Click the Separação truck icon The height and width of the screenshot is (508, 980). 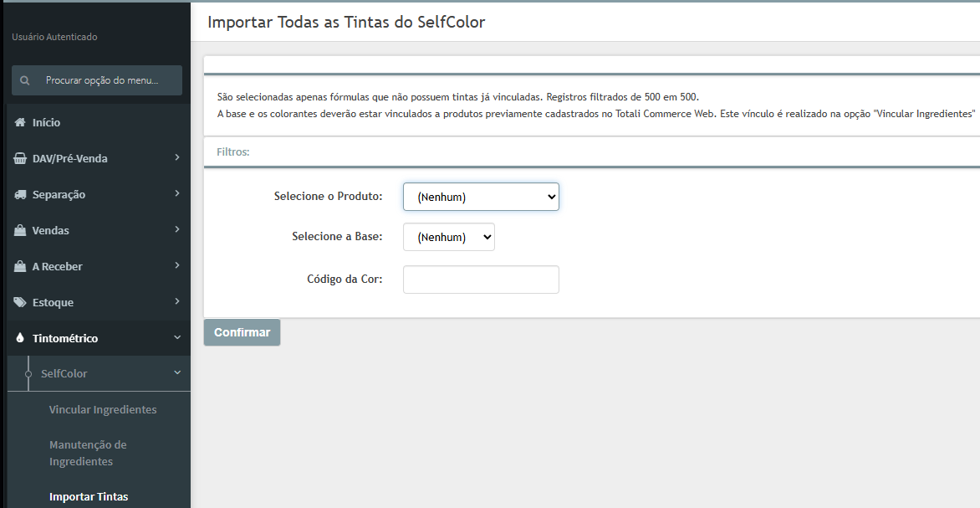[20, 194]
